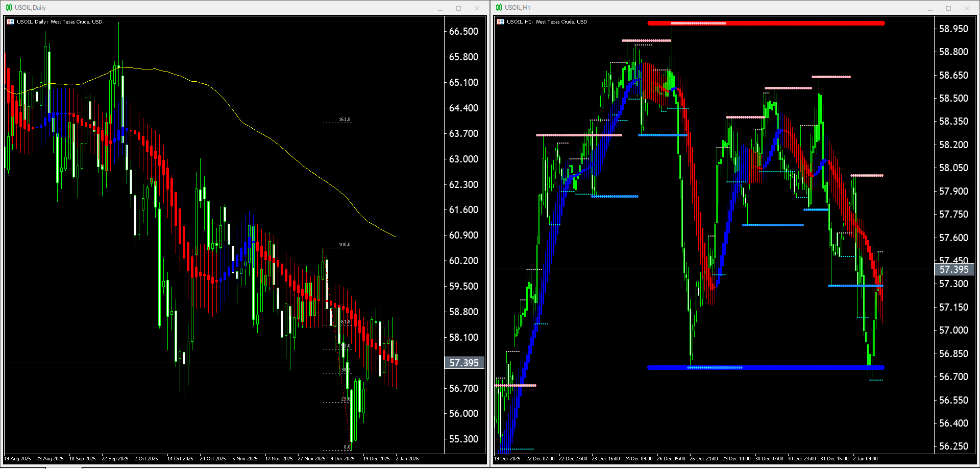Select the 100.0 Fibonacci retracement label

[x=345, y=244]
